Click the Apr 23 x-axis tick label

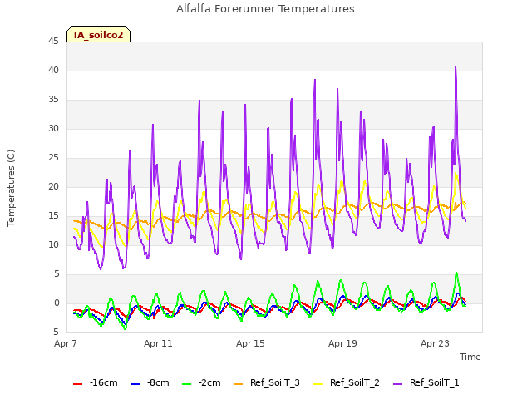[x=435, y=343]
